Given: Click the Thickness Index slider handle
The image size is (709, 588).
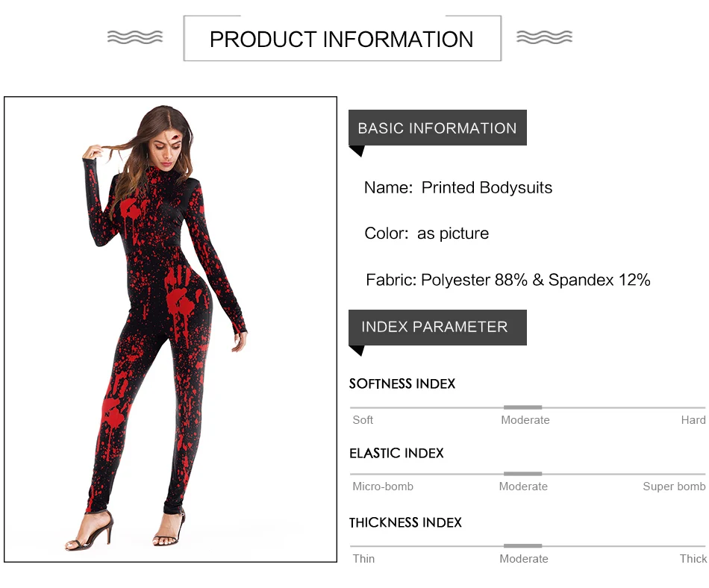Looking at the screenshot, I should pos(522,546).
